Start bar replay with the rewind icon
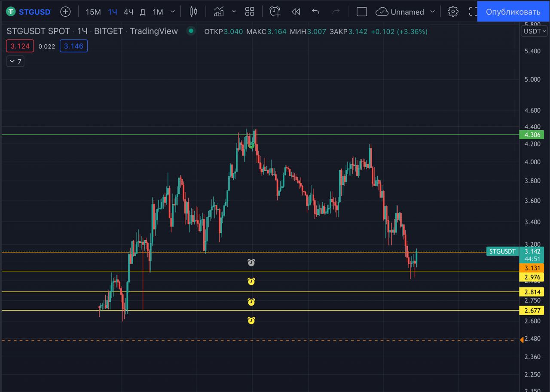The image size is (550, 392). 296,12
